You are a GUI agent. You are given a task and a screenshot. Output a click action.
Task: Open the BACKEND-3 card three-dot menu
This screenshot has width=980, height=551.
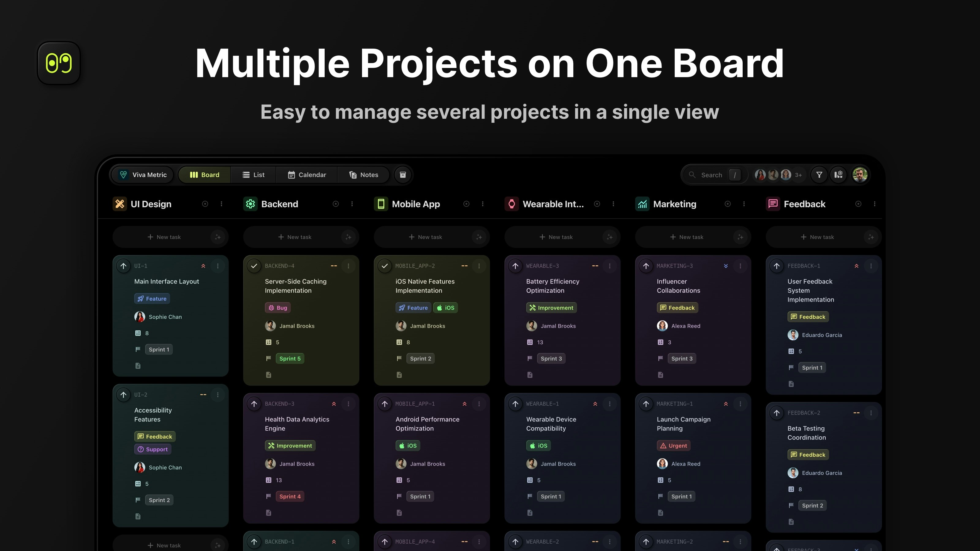(348, 404)
